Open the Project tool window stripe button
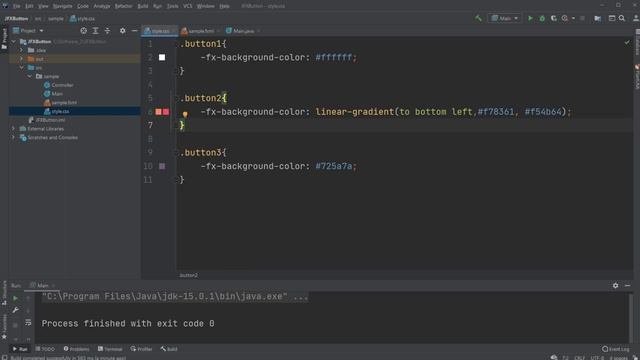The width and height of the screenshot is (640, 360). pos(4,39)
